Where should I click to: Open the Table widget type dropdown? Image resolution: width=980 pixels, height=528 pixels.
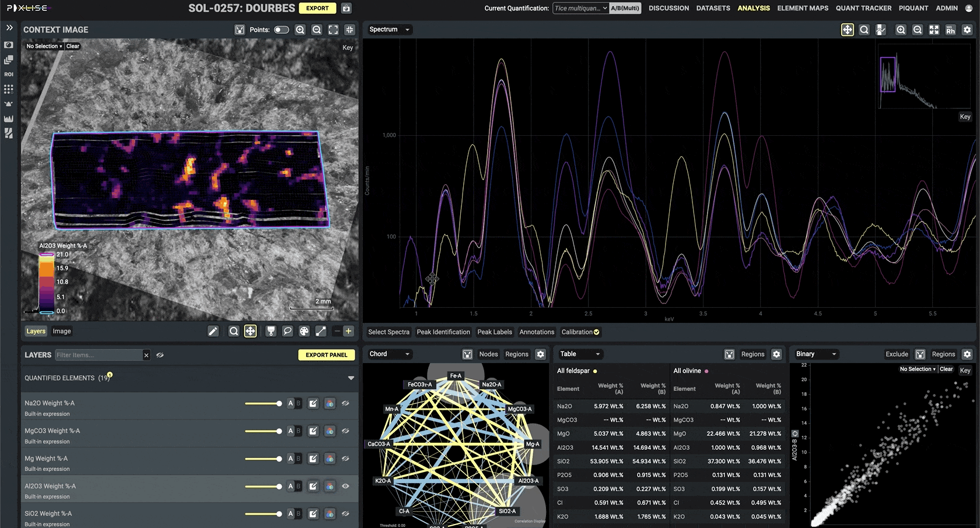(580, 354)
